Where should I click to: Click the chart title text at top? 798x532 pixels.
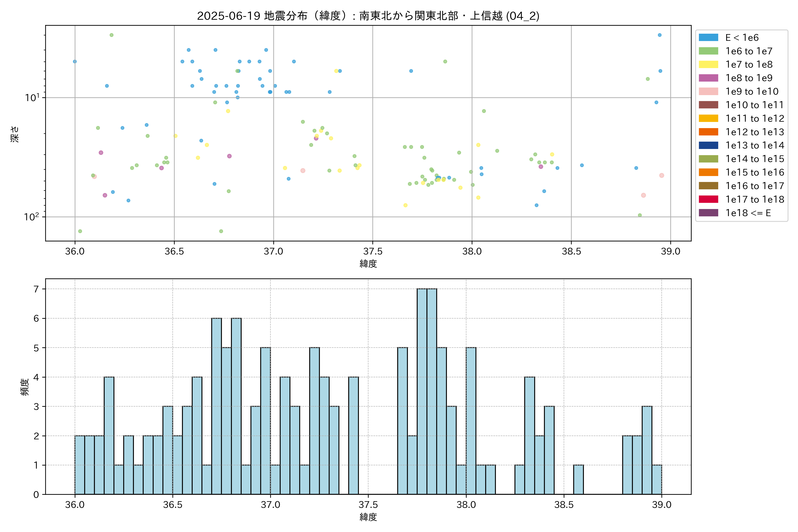tap(368, 16)
